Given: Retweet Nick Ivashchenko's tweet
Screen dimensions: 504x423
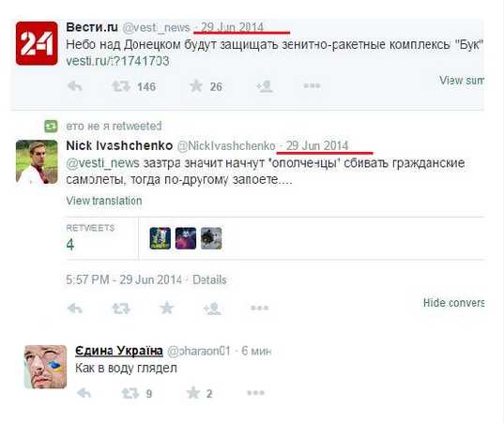Looking at the screenshot, I should [x=121, y=309].
